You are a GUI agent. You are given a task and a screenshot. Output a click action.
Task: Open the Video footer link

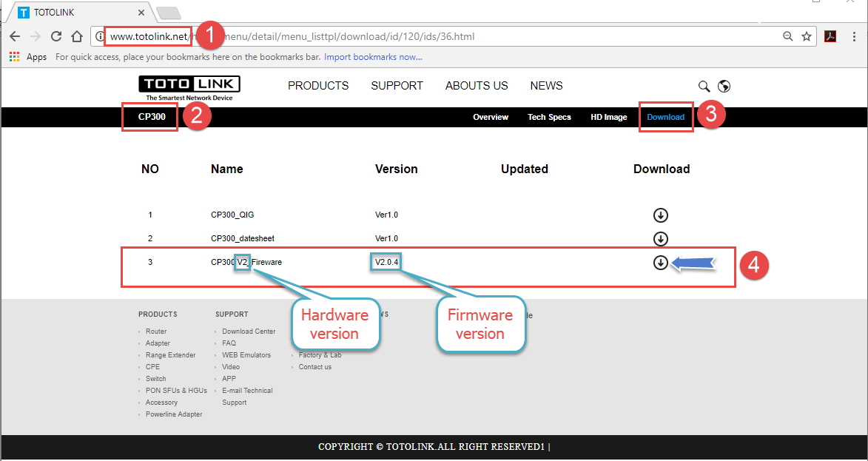[231, 367]
